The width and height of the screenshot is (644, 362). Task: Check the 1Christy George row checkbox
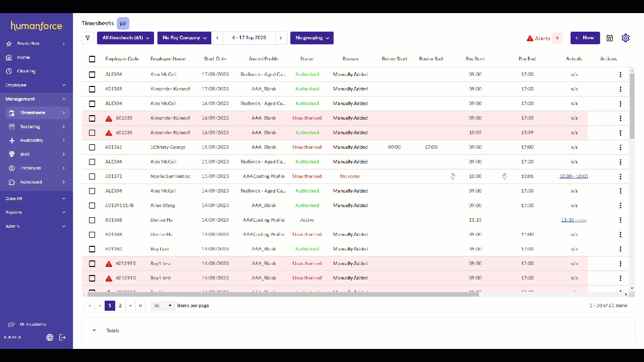tap(92, 147)
